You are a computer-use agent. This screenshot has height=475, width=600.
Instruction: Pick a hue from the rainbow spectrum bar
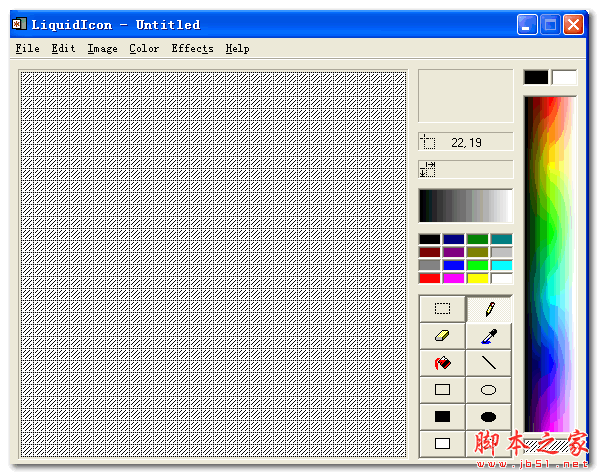pyautogui.click(x=550, y=264)
